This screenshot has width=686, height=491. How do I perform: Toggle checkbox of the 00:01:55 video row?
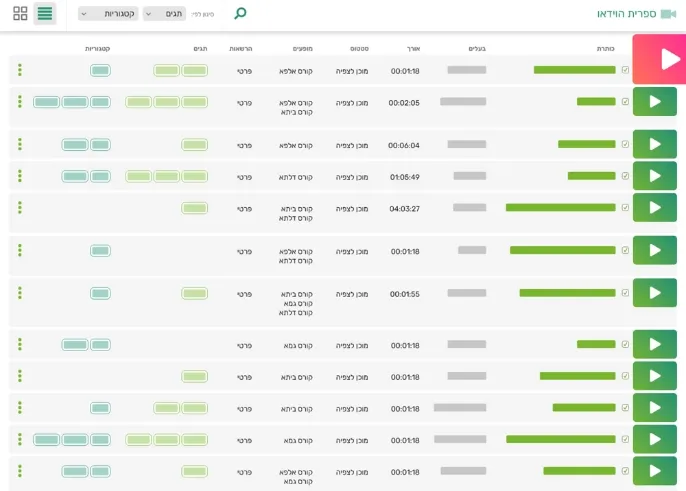click(x=626, y=293)
